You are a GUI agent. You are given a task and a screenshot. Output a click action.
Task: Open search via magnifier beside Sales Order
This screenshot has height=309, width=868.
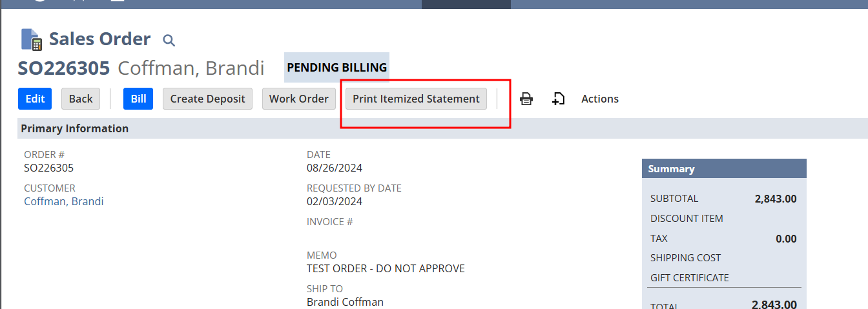pos(169,41)
